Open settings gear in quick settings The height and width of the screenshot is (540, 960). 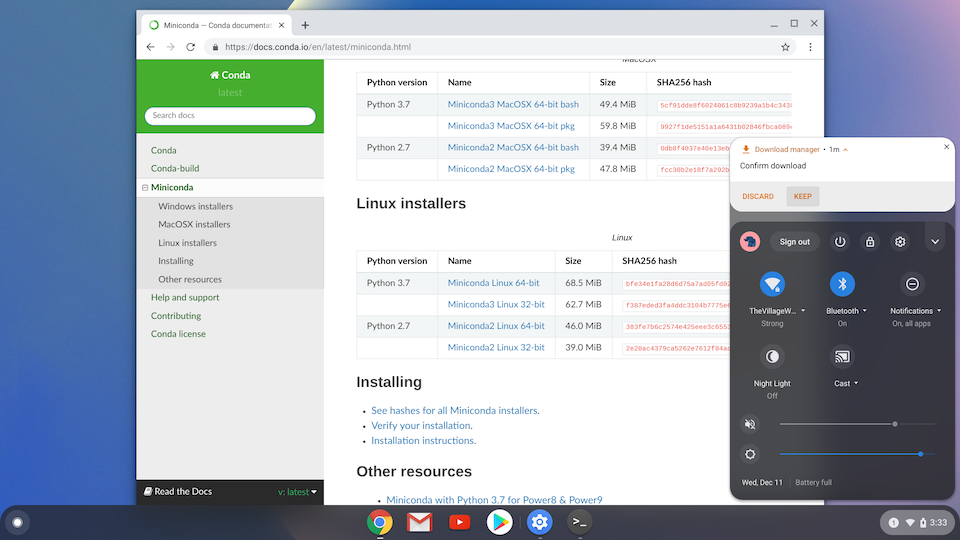900,242
